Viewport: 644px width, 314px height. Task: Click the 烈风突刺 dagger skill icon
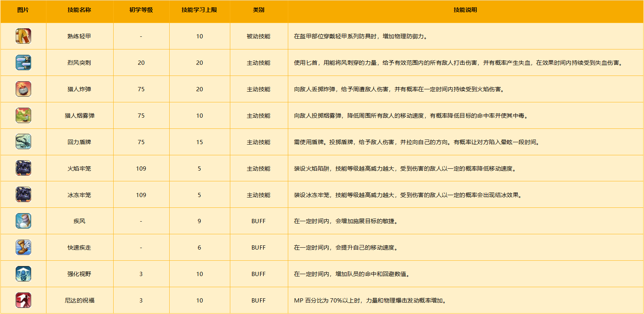point(23,62)
